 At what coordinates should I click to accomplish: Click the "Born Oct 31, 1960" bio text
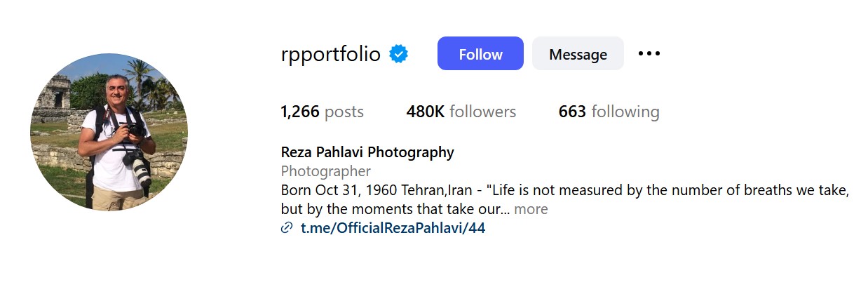point(339,190)
